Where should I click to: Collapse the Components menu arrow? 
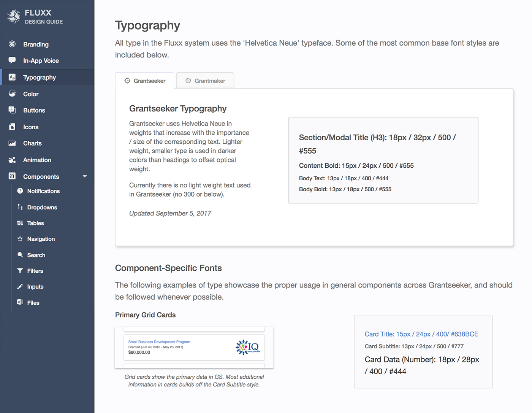[85, 176]
